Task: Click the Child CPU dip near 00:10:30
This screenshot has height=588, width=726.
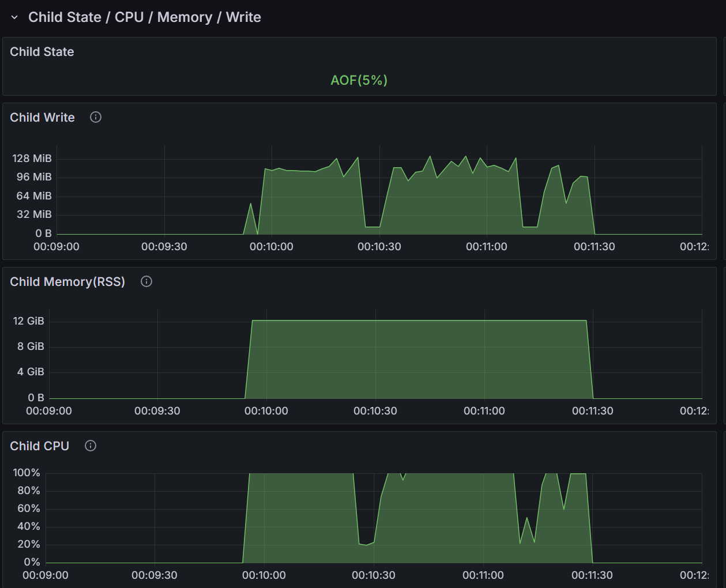Action: click(x=366, y=544)
